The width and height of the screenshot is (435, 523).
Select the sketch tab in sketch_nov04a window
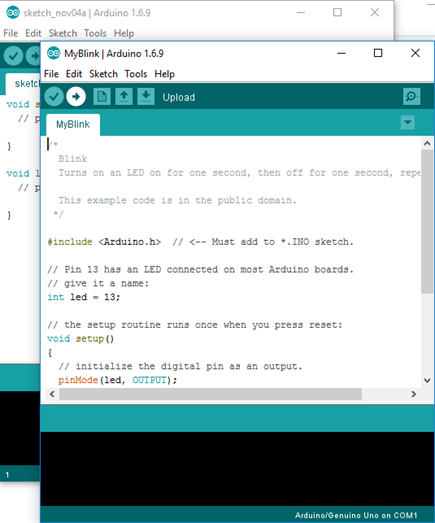[x=23, y=83]
